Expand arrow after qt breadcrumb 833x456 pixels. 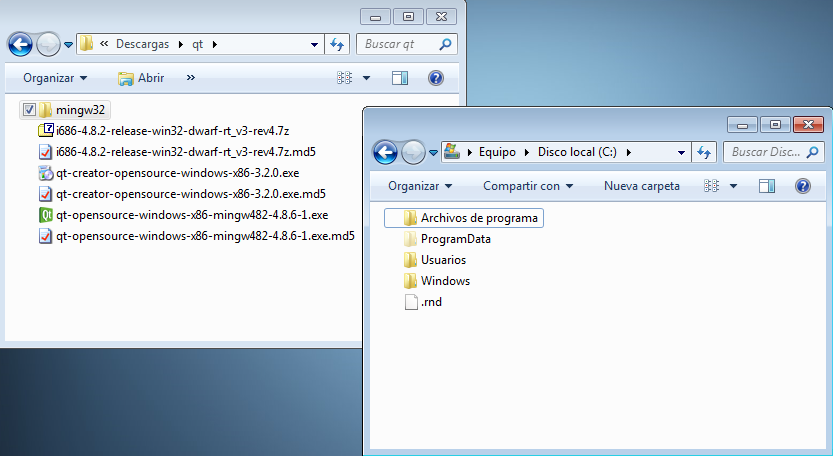[x=215, y=44]
